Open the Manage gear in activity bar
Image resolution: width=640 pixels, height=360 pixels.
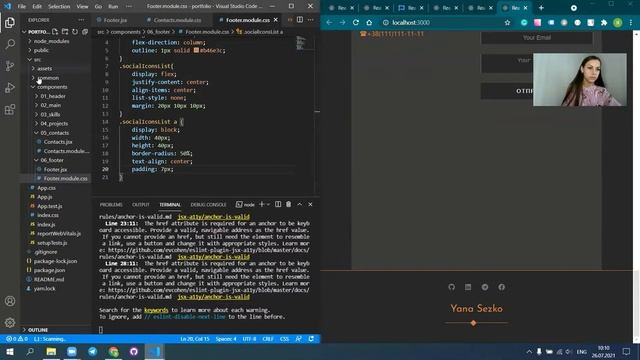[10, 322]
